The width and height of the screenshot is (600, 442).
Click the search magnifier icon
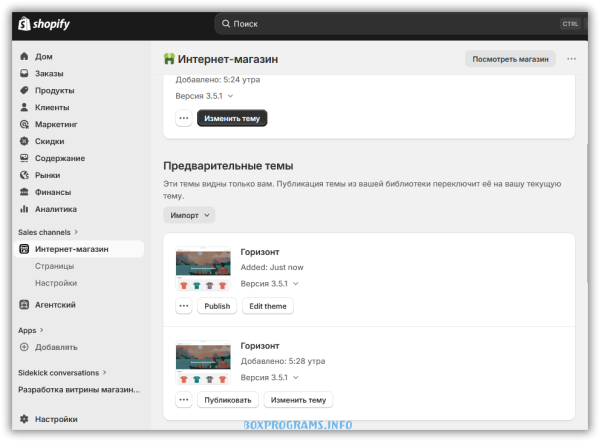[226, 24]
